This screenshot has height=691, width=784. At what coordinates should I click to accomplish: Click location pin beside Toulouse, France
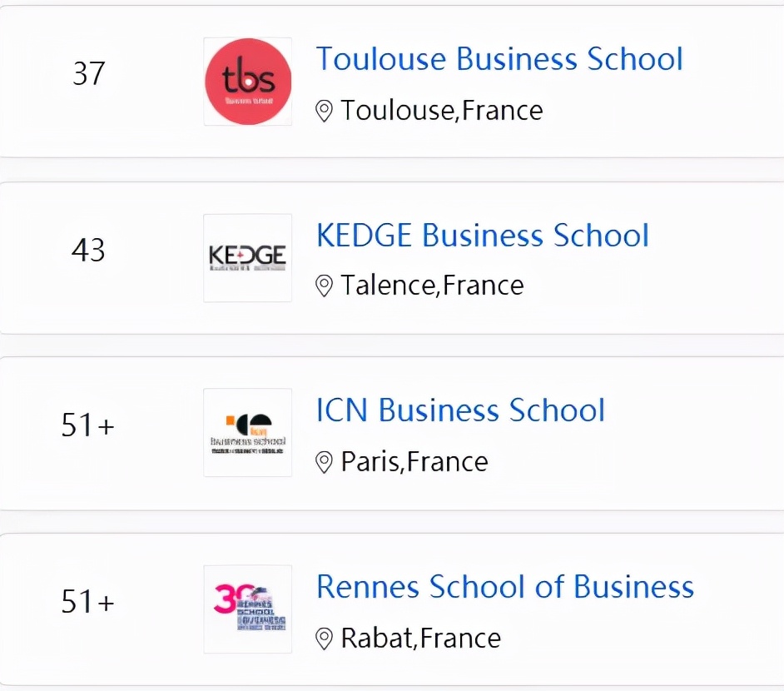pos(325,111)
